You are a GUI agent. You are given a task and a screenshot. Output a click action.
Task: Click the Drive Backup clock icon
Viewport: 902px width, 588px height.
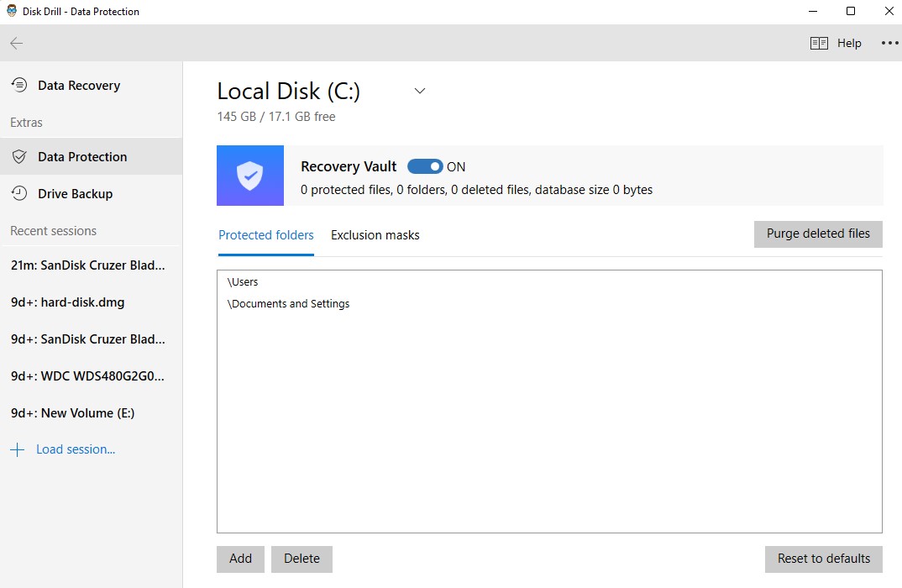coord(19,193)
